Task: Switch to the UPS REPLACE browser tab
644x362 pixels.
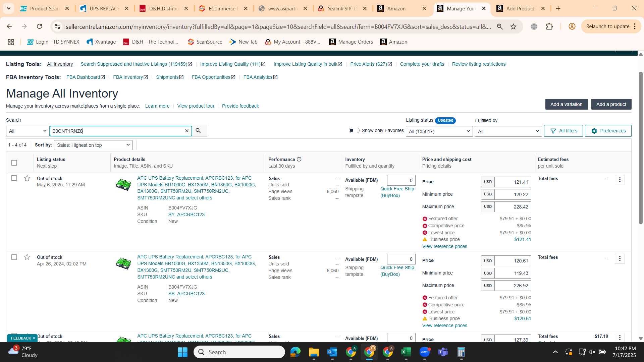Action: (104, 8)
